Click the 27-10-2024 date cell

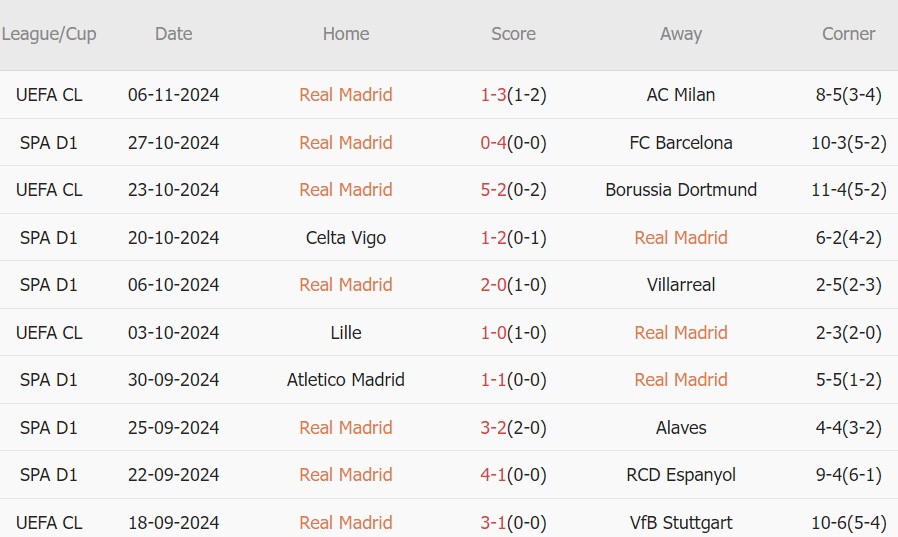(x=173, y=143)
